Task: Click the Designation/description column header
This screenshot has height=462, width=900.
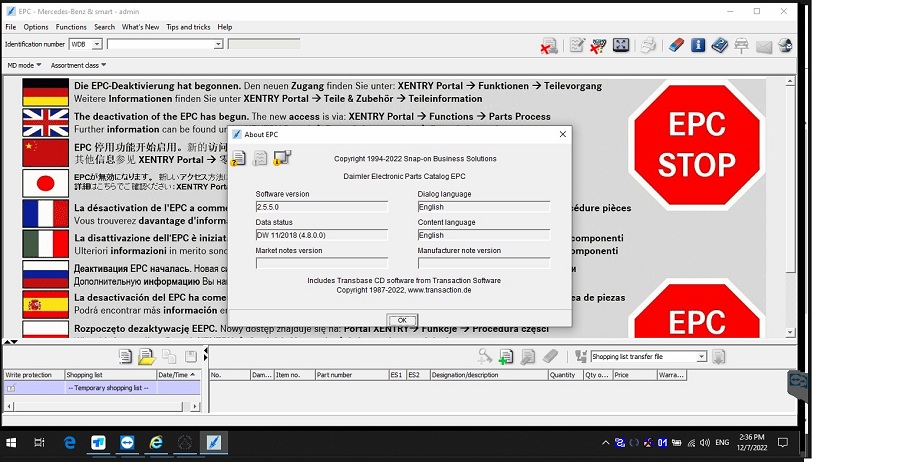Action: pyautogui.click(x=488, y=375)
